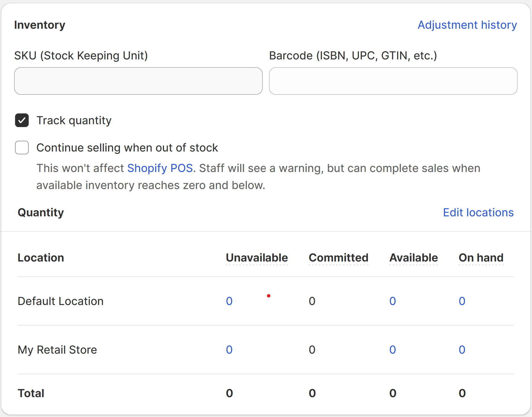The height and width of the screenshot is (417, 532).
Task: Select the Default Location row label
Action: tap(60, 301)
